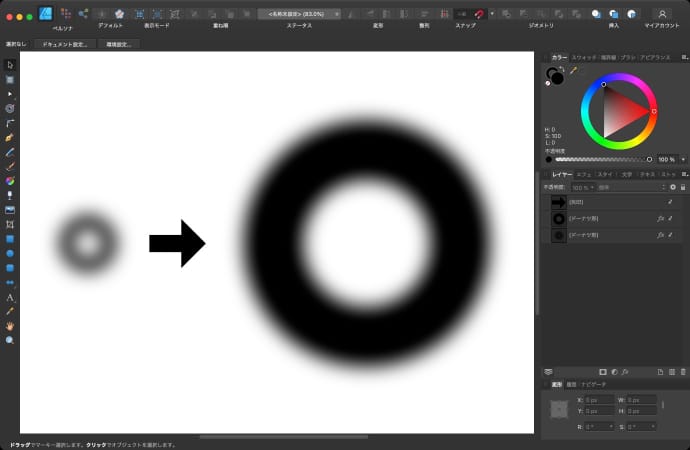Switch to the Pixel Persona icon
690x450 pixels.
click(x=65, y=14)
